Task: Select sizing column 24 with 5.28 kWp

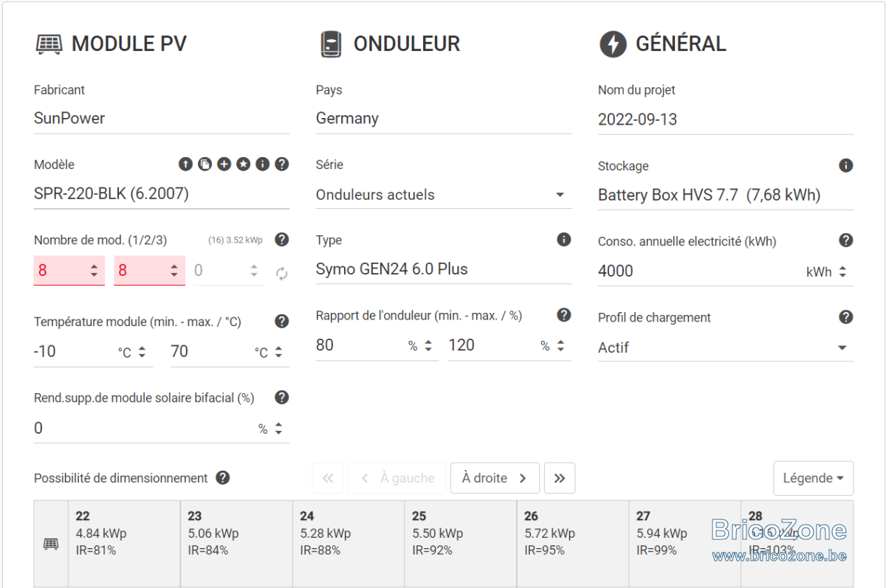Action: click(348, 544)
